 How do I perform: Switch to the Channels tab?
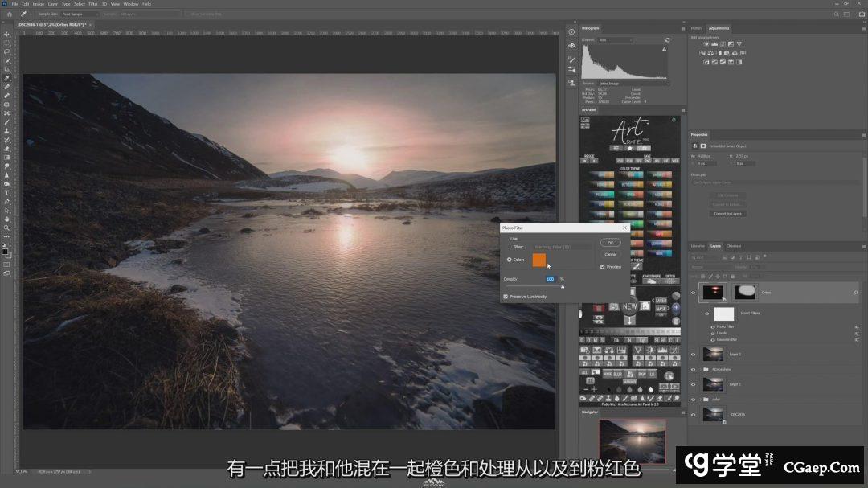click(734, 246)
